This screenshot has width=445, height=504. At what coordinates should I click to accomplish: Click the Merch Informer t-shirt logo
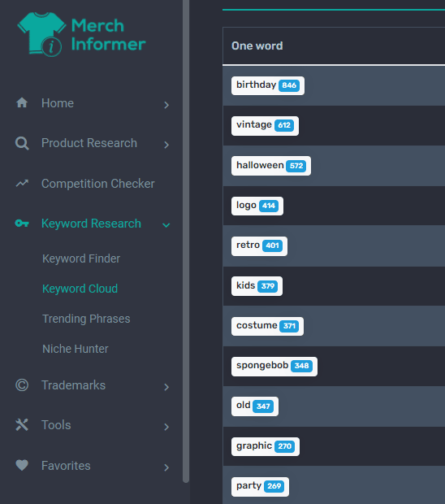click(x=41, y=34)
